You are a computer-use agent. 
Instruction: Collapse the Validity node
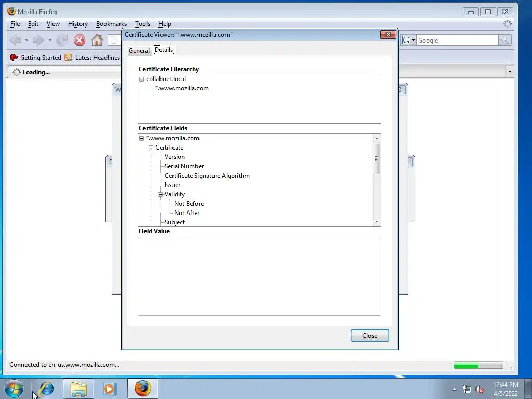(160, 194)
